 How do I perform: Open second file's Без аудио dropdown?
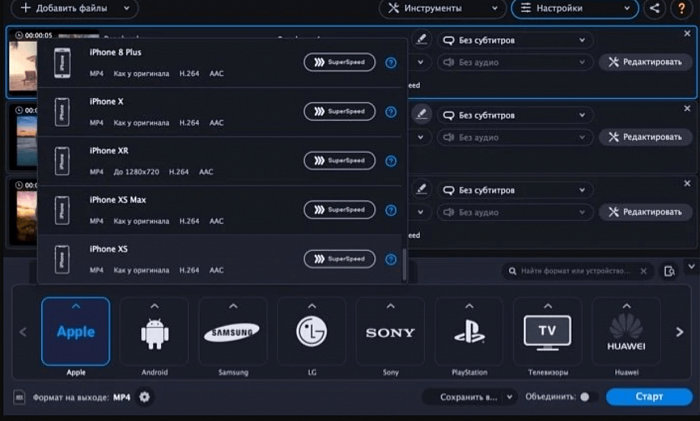coord(515,138)
